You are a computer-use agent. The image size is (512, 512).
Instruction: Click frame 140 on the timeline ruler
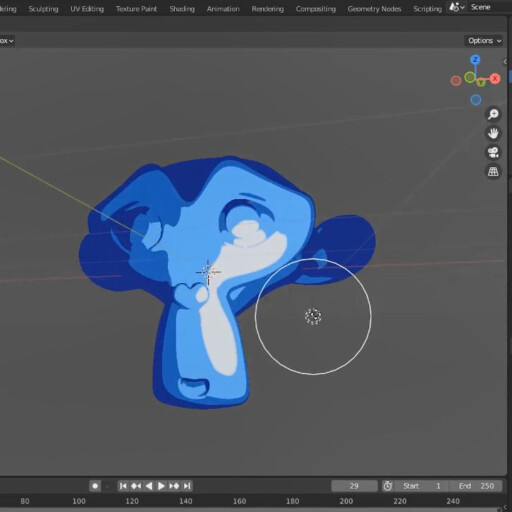186,501
